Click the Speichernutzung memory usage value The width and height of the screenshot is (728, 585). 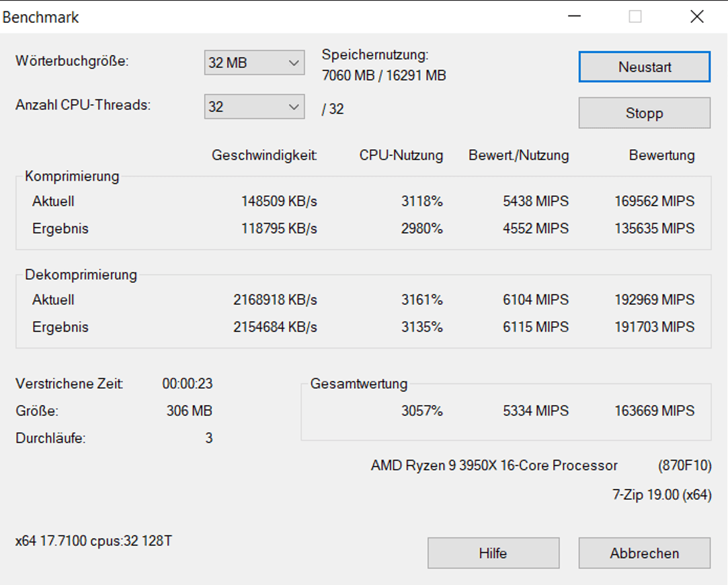click(384, 76)
